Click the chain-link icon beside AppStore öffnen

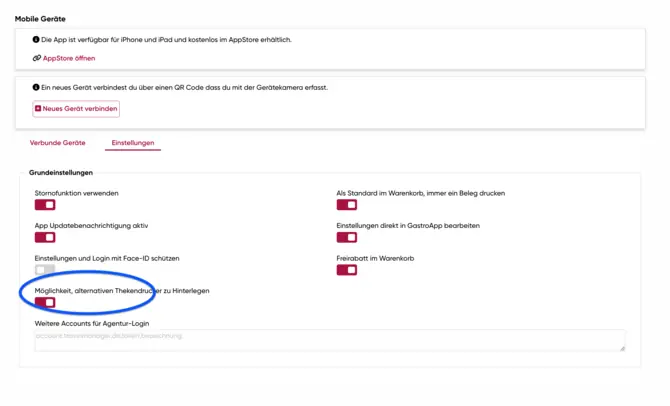coord(36,59)
